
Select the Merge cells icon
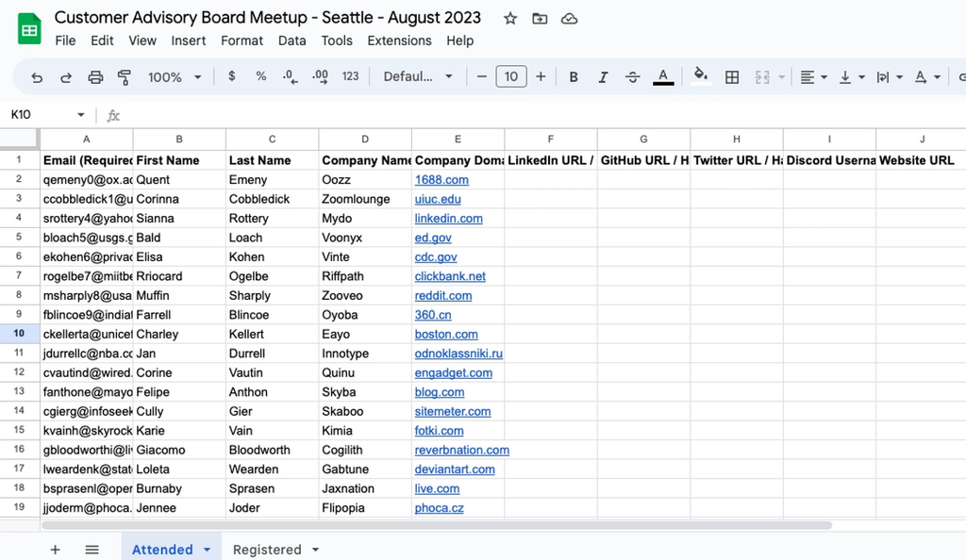[x=760, y=77]
